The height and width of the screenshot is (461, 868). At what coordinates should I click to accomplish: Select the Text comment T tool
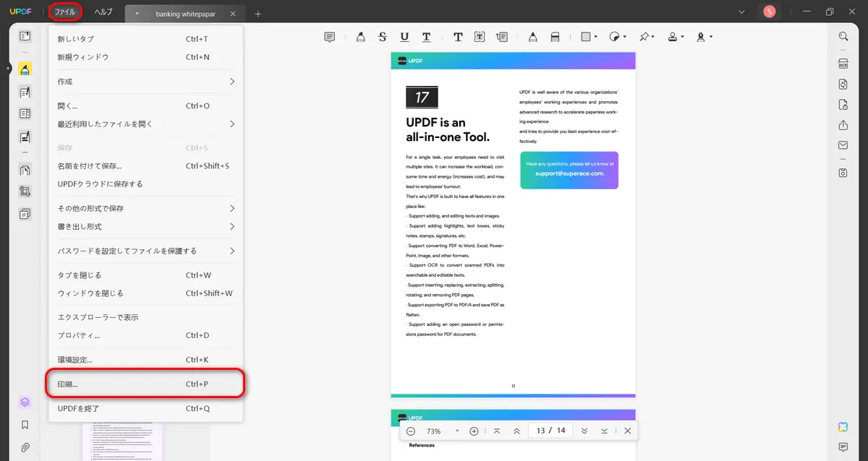(458, 37)
